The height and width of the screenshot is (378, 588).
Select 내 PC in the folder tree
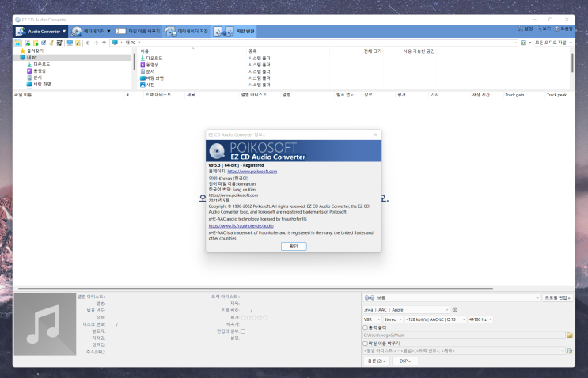32,57
